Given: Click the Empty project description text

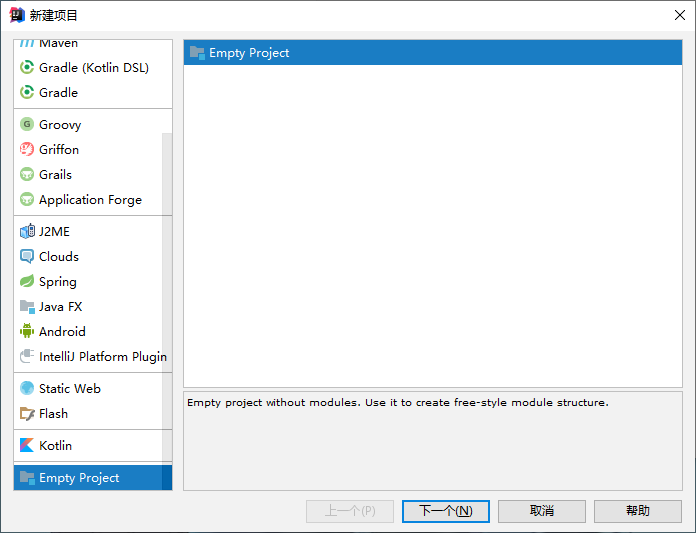Looking at the screenshot, I should (x=398, y=403).
